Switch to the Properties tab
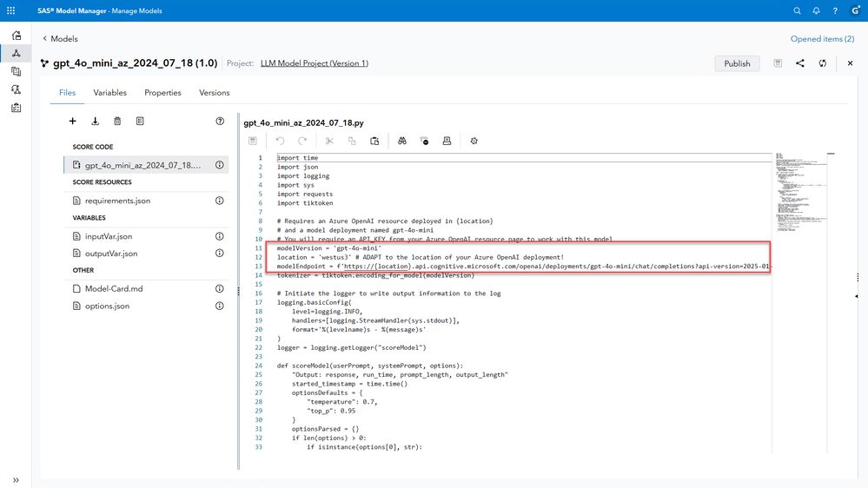 click(x=162, y=92)
